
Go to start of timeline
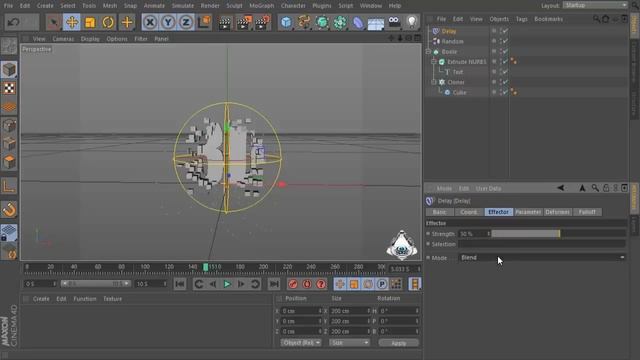180,284
